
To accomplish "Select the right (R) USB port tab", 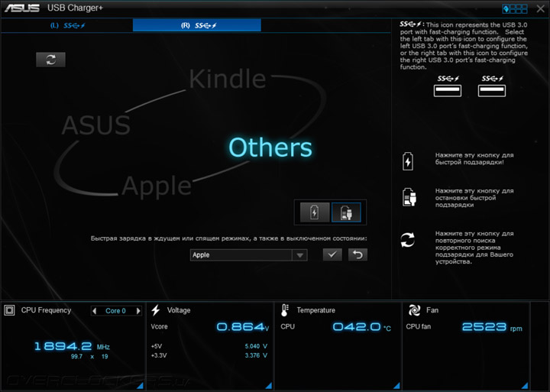I will [x=197, y=25].
